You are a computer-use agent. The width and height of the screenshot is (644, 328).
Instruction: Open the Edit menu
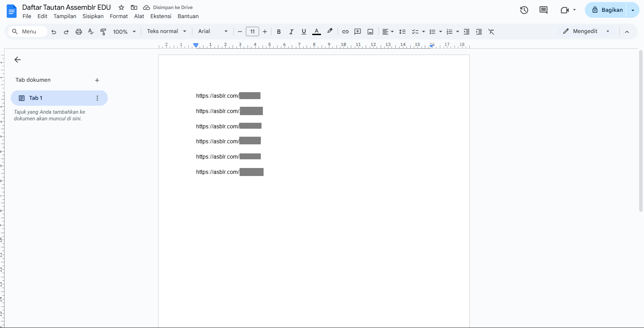(42, 16)
